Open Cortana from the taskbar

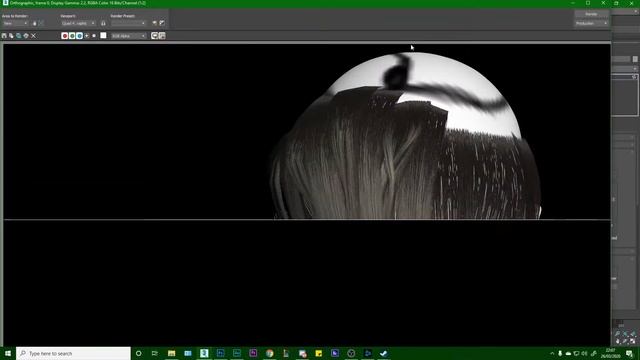(x=138, y=353)
